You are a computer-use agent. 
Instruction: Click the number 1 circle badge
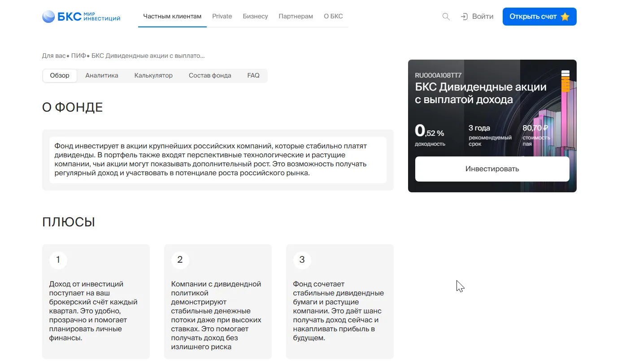tap(58, 260)
